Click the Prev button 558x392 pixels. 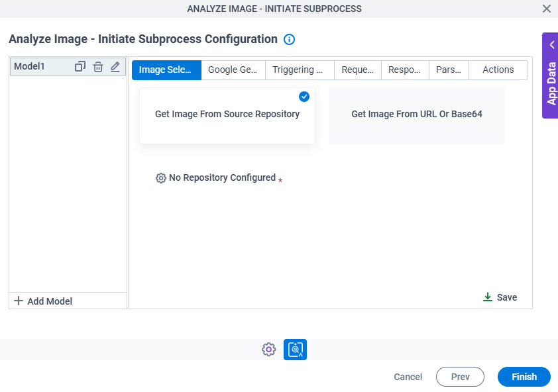tap(460, 377)
